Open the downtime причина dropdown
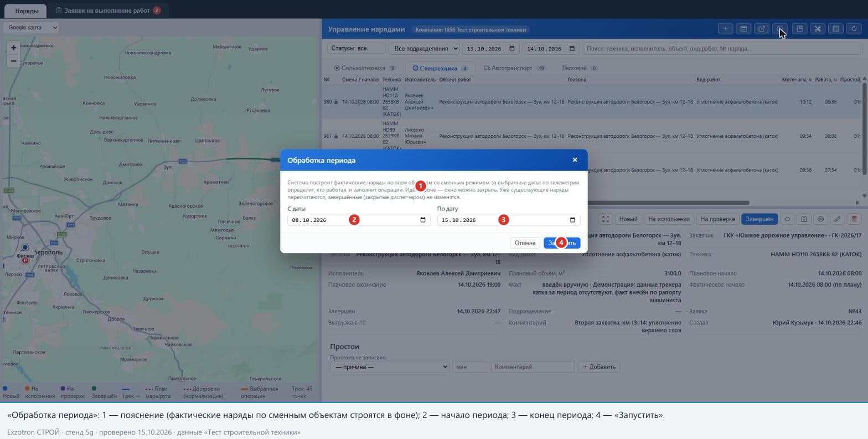Viewport: 868px width, 439px height. 389,367
